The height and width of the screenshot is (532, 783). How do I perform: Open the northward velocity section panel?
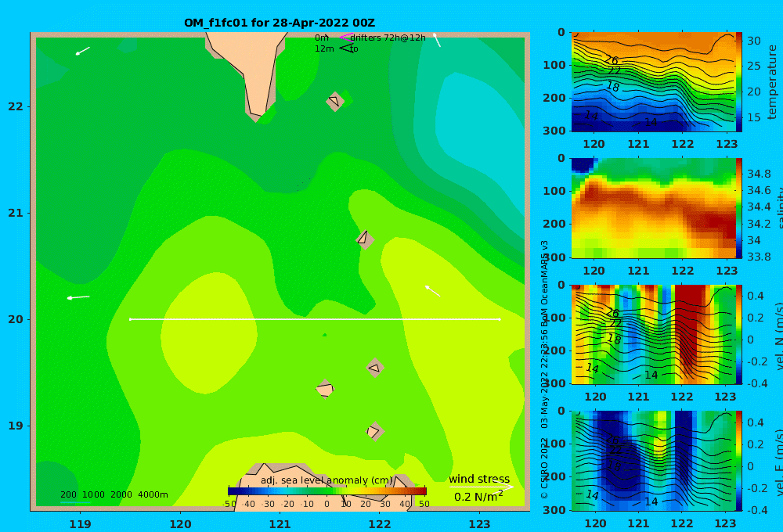653,334
